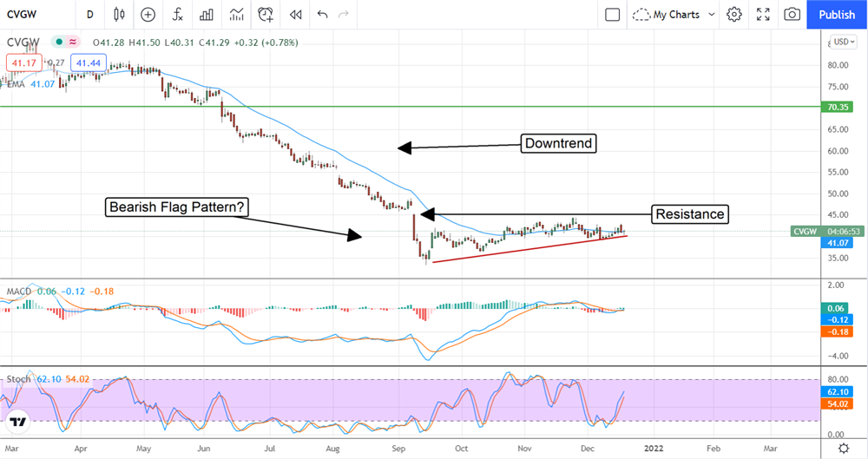Viewport: 868px width, 459px height.
Task: Select the Bearish Flag Pattern? annotation
Action: (x=176, y=207)
